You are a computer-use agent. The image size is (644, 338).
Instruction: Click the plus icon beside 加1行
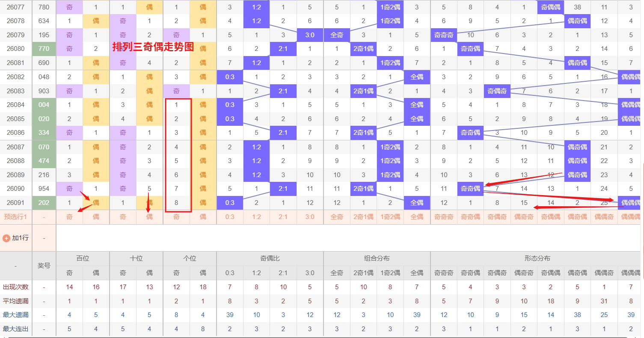pyautogui.click(x=6, y=238)
